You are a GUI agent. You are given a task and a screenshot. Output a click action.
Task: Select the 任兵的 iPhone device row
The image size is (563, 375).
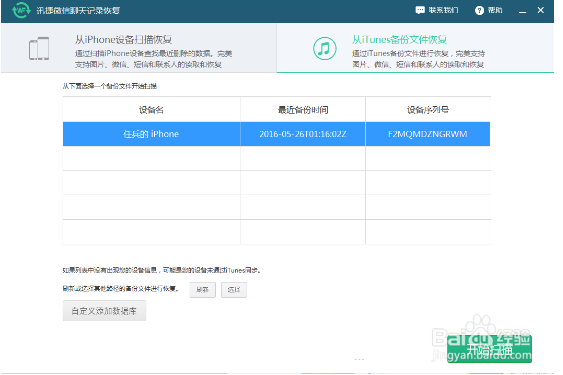coord(276,134)
